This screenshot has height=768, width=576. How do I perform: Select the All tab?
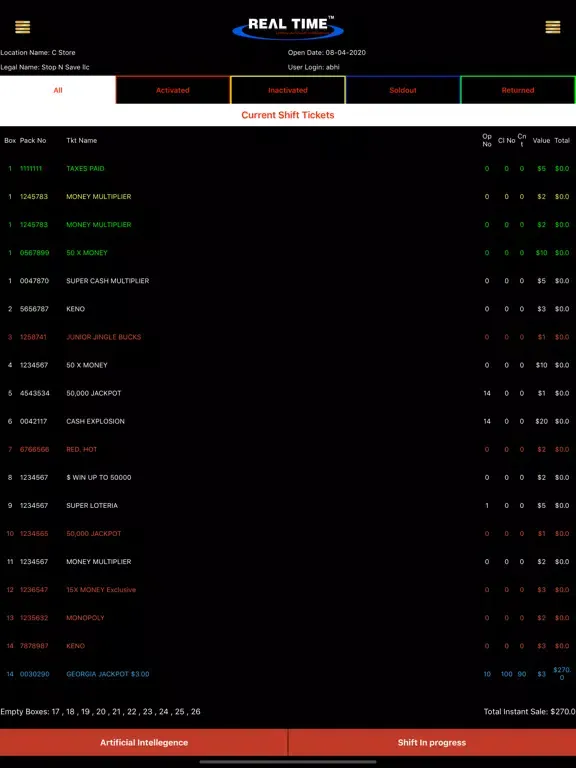(58, 90)
